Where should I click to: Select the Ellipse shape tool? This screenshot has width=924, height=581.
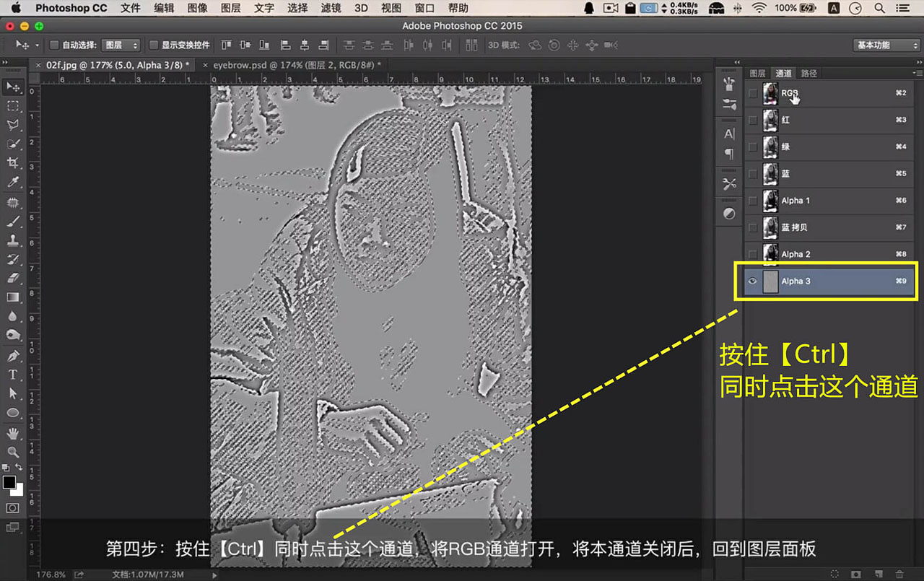coord(12,412)
